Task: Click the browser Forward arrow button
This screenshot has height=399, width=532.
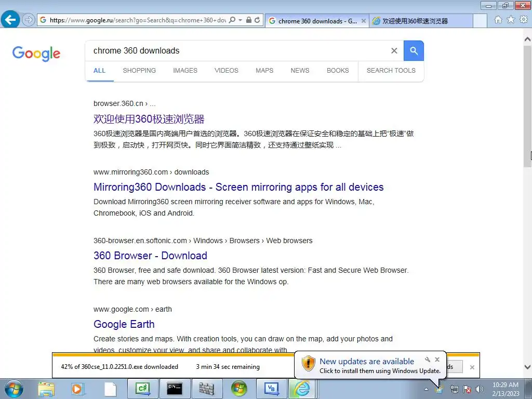Action: pyautogui.click(x=29, y=20)
